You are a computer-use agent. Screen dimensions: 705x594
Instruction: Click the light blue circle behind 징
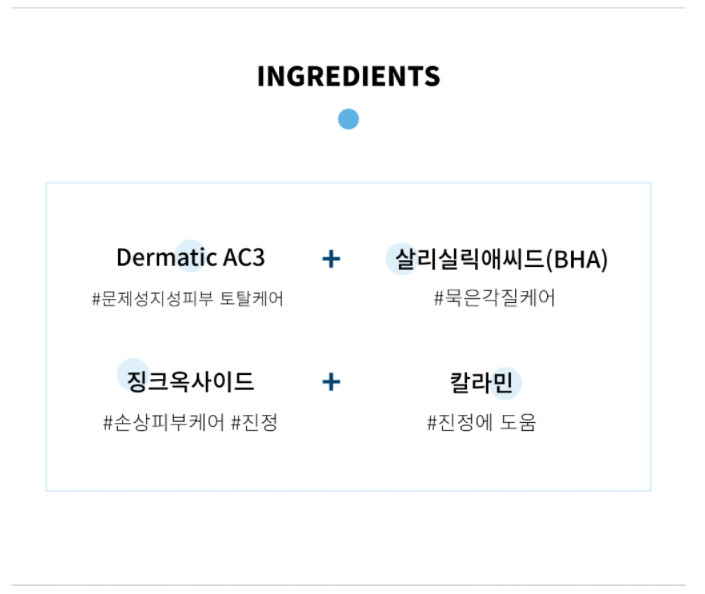pyautogui.click(x=133, y=374)
